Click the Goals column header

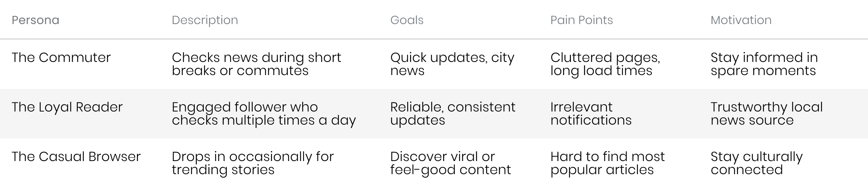pyautogui.click(x=407, y=20)
